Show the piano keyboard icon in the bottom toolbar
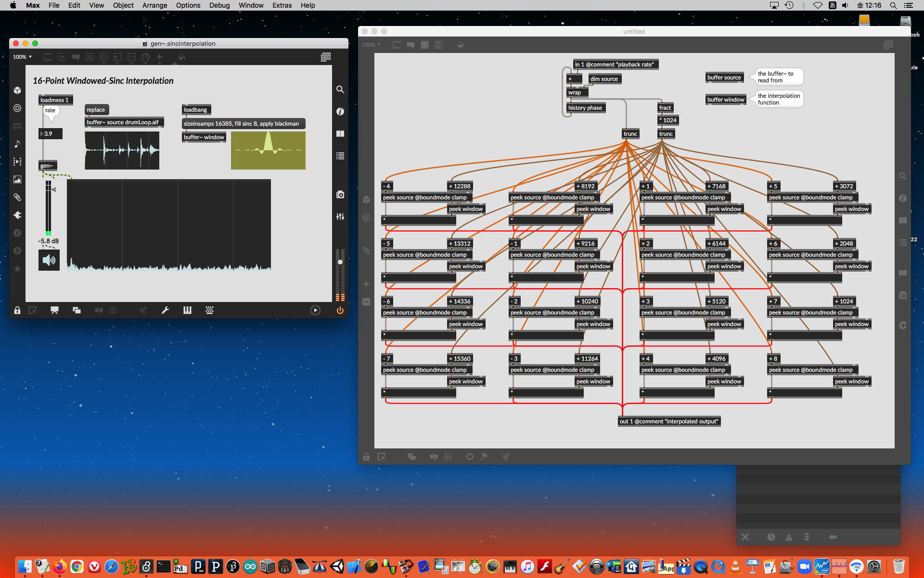 pyautogui.click(x=187, y=310)
